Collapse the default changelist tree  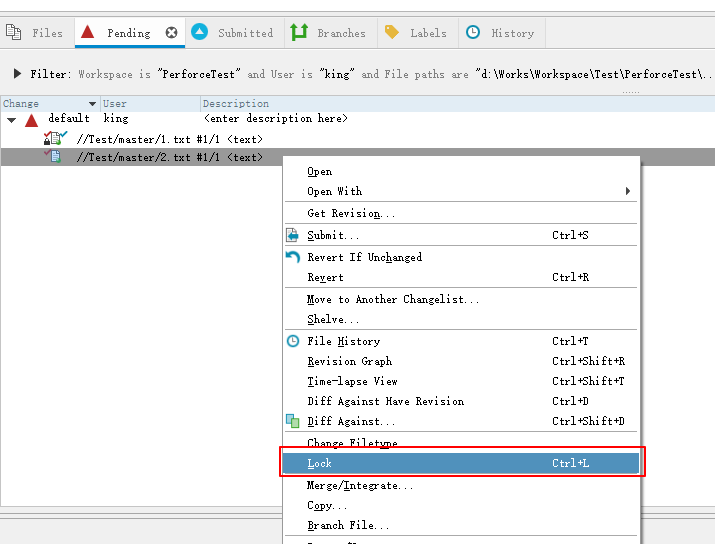pyautogui.click(x=12, y=120)
